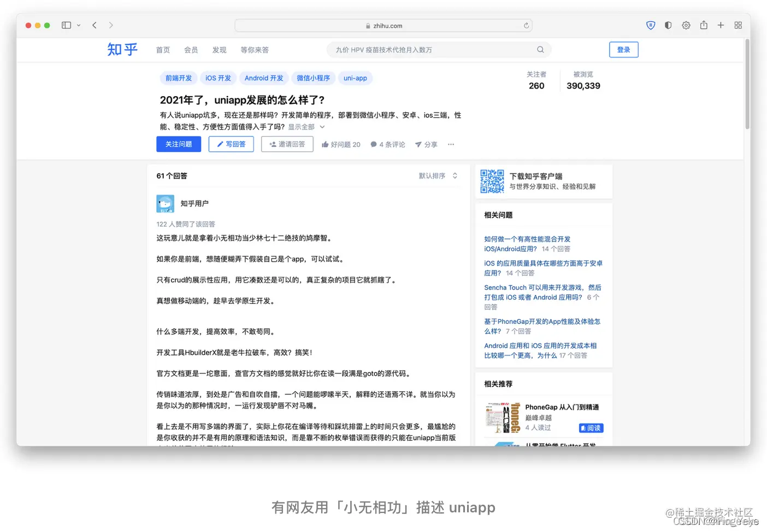Open the 等你来答 navigation tab

(x=255, y=50)
